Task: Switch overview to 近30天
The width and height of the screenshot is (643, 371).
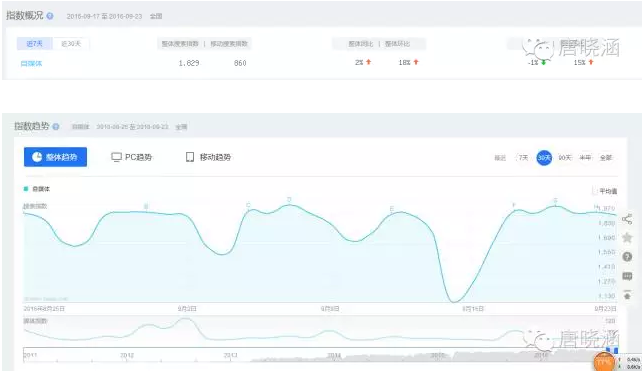Action: pyautogui.click(x=71, y=43)
